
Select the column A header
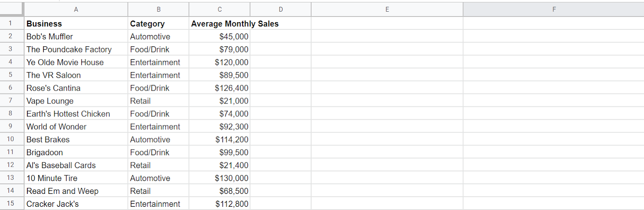click(x=76, y=9)
